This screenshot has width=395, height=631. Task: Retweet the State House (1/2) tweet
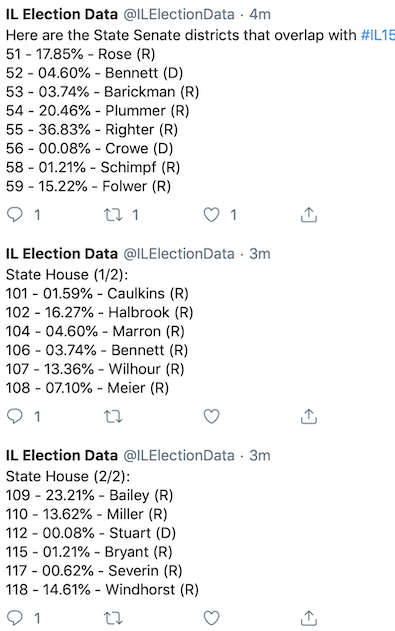113,416
